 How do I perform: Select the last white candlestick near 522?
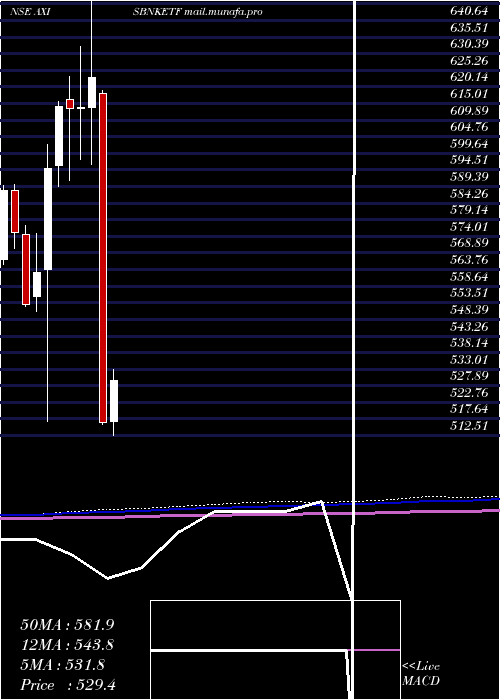(114, 401)
